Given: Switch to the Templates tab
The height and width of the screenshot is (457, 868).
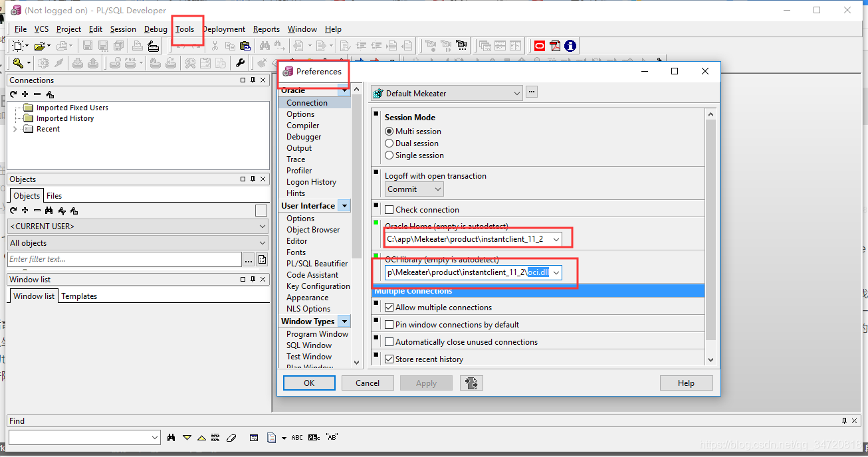Looking at the screenshot, I should click(x=79, y=296).
